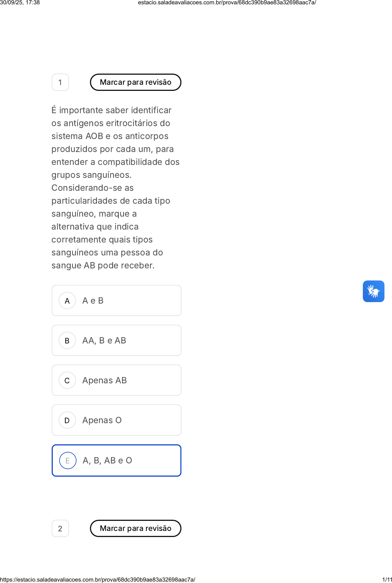Mark question 2 for review
Image resolution: width=392 pixels, height=583 pixels.
136,528
